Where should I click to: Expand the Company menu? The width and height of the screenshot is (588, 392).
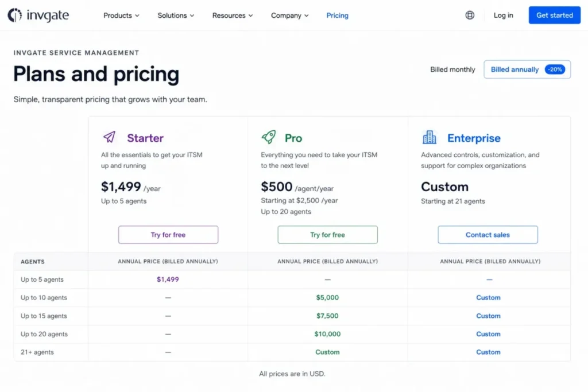[289, 15]
